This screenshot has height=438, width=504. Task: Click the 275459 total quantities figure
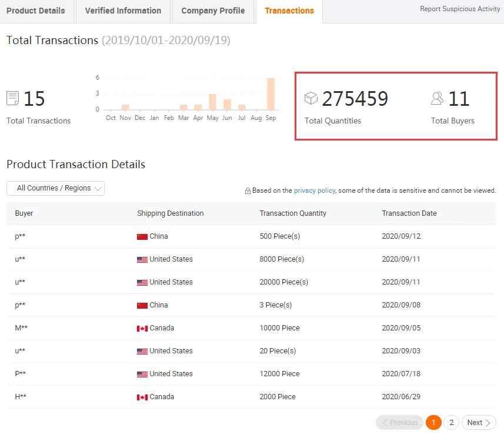[355, 99]
